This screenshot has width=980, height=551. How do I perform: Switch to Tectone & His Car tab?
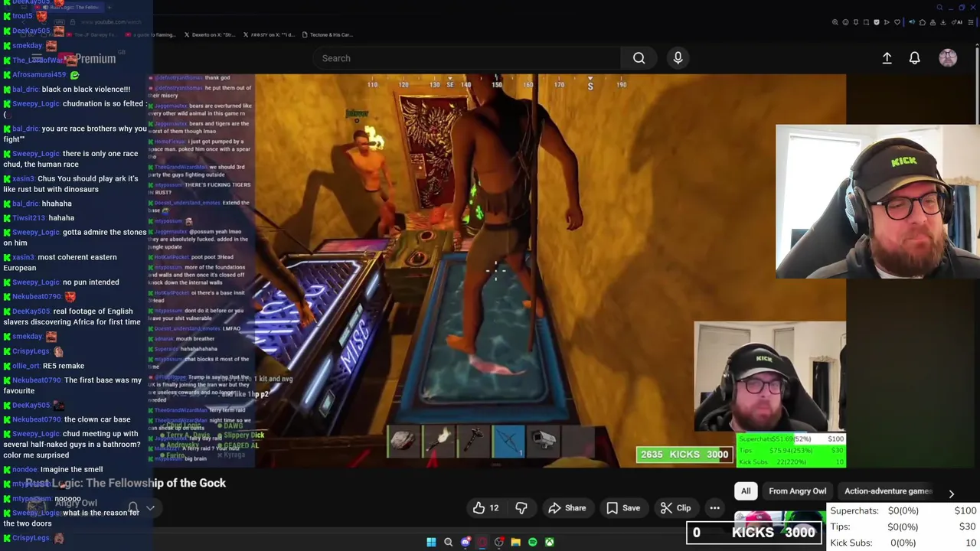point(327,34)
